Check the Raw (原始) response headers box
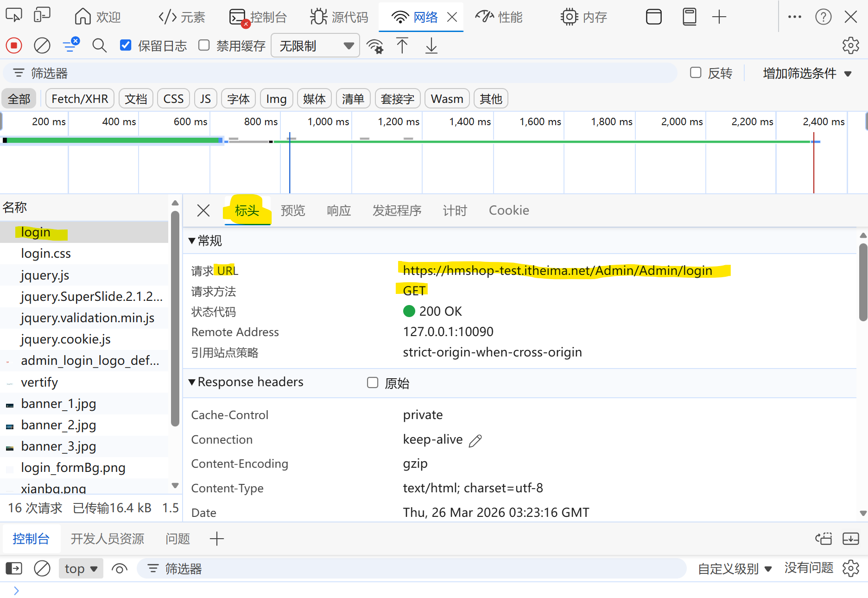This screenshot has width=868, height=598. (x=372, y=382)
